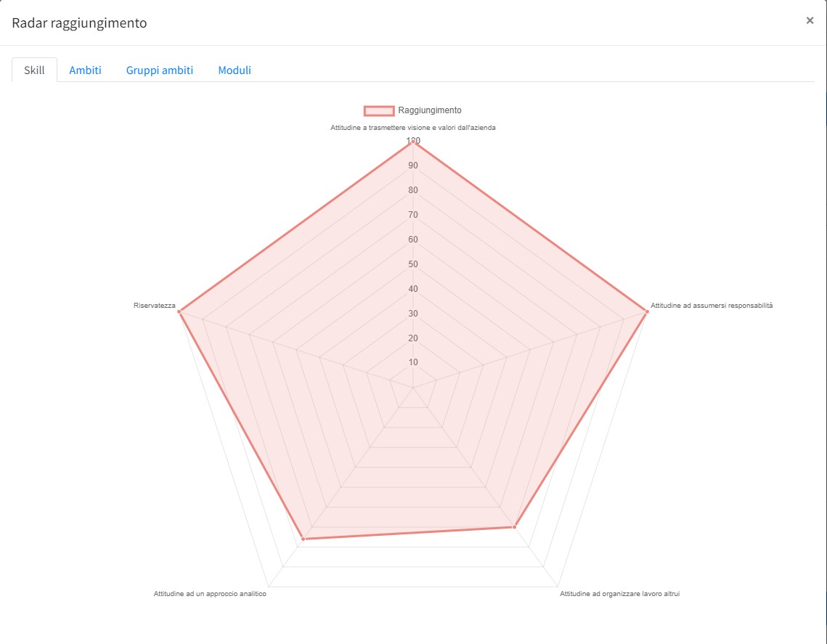Open the Gruppi ambiti tab
Viewport: 827px width, 644px height.
click(159, 70)
